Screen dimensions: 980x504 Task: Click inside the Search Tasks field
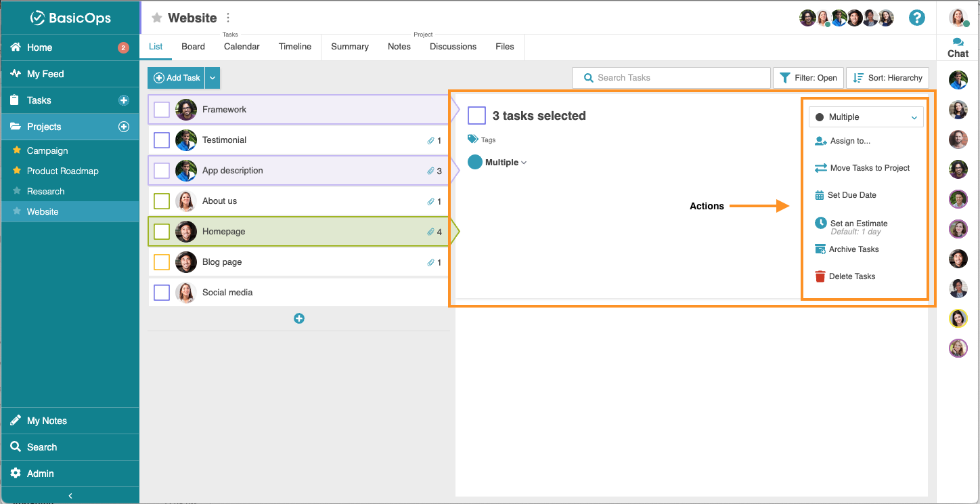(x=671, y=77)
